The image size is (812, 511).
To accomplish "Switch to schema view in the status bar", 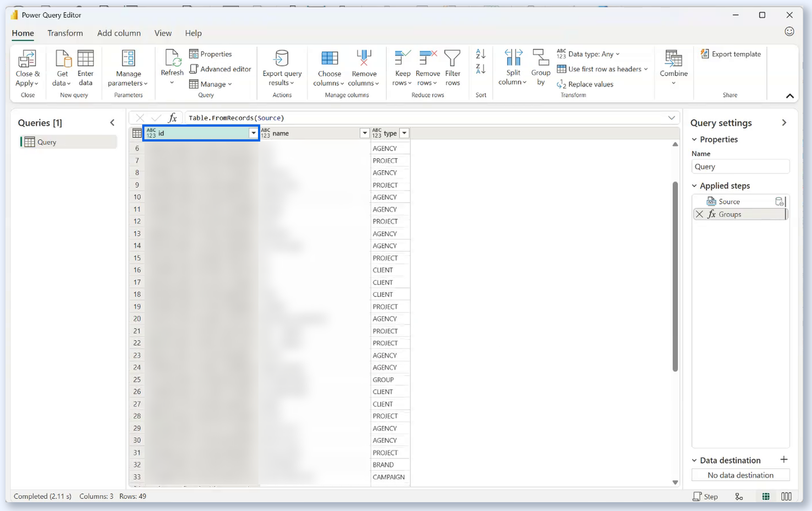I will (787, 496).
